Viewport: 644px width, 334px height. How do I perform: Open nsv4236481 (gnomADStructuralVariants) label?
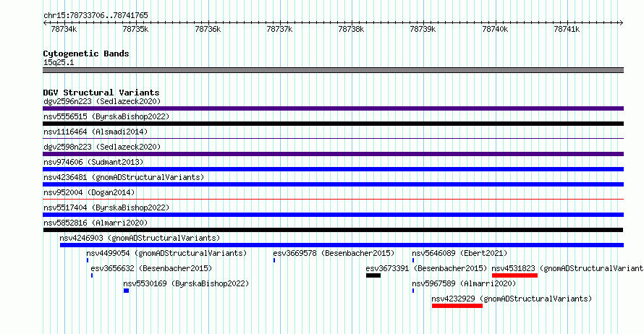click(x=124, y=177)
